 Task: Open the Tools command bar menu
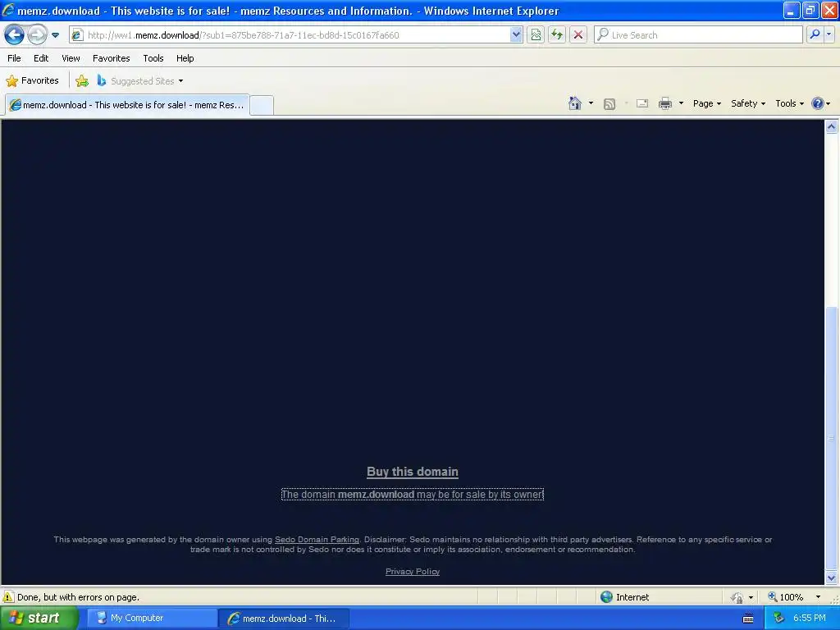pos(789,103)
